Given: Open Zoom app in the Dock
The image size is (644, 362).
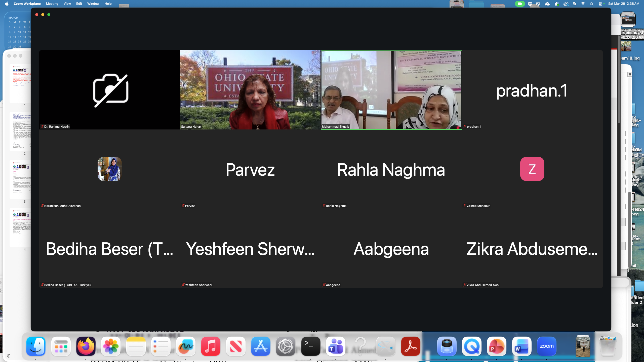Looking at the screenshot, I should click(x=546, y=346).
